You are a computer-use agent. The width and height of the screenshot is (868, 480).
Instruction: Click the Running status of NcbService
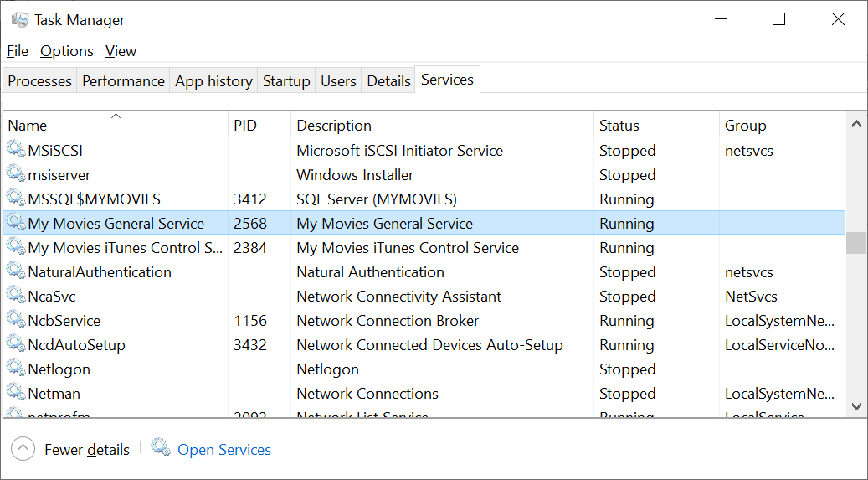627,321
